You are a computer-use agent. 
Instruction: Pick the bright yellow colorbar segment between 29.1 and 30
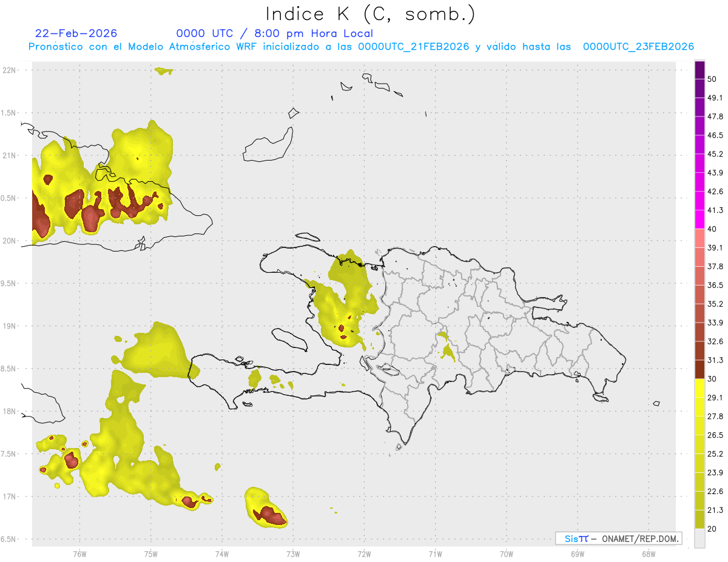click(x=699, y=388)
